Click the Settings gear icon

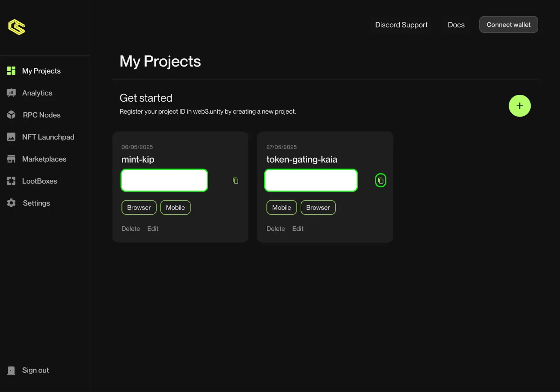(11, 203)
